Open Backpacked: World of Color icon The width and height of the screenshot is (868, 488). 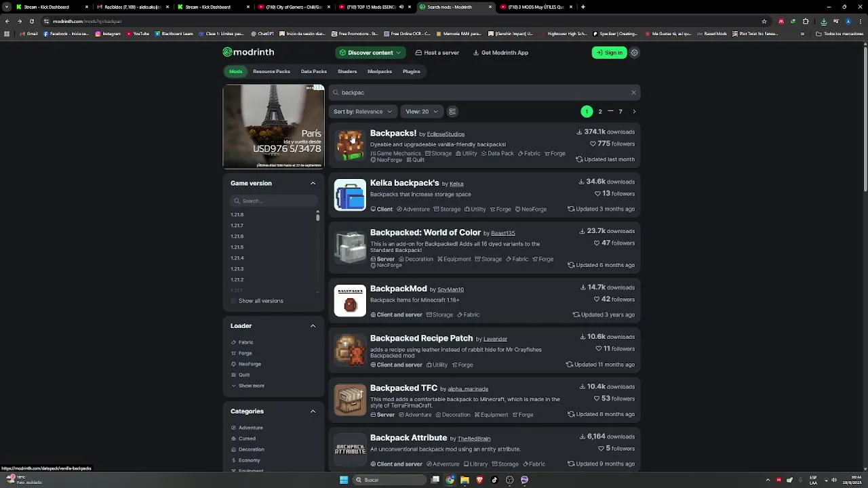[x=350, y=247]
